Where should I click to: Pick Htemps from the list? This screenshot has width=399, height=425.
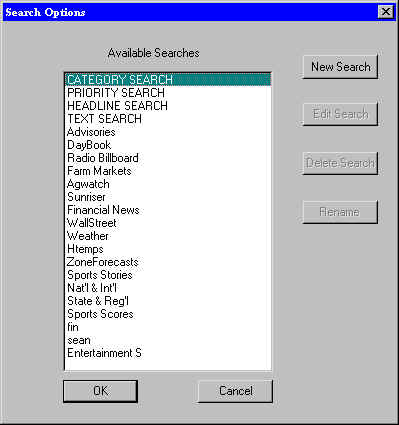(168, 249)
